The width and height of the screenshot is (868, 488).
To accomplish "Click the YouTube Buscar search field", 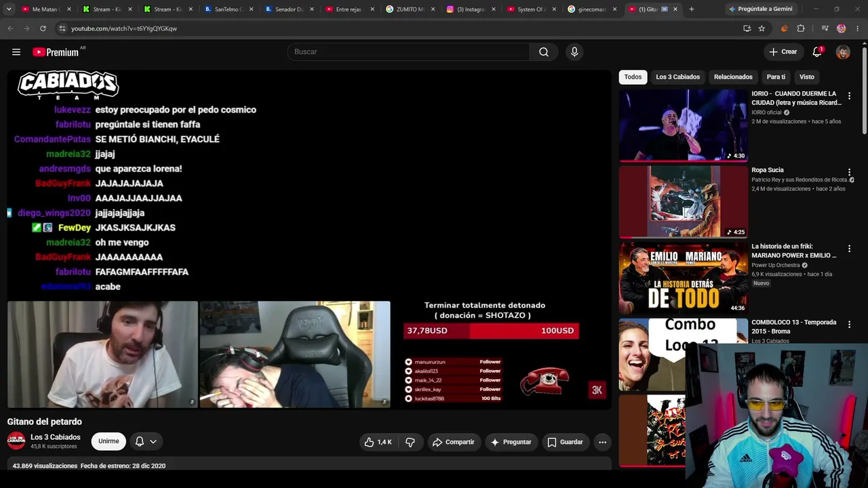I will (408, 52).
